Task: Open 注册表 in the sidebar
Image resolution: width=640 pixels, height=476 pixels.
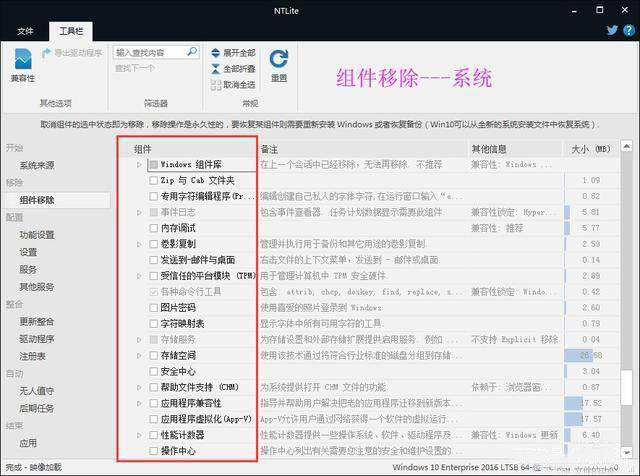Action: [x=32, y=356]
